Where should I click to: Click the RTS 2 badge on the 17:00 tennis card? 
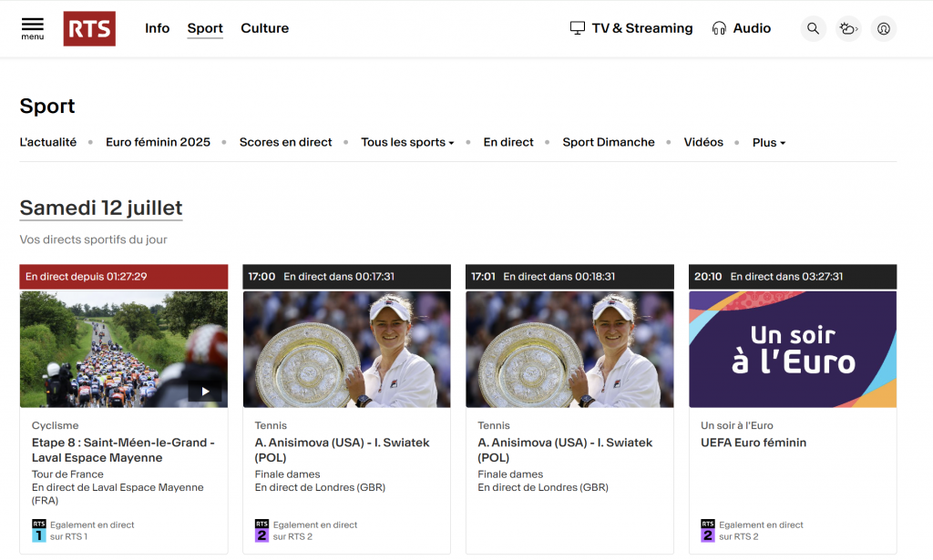(x=261, y=531)
